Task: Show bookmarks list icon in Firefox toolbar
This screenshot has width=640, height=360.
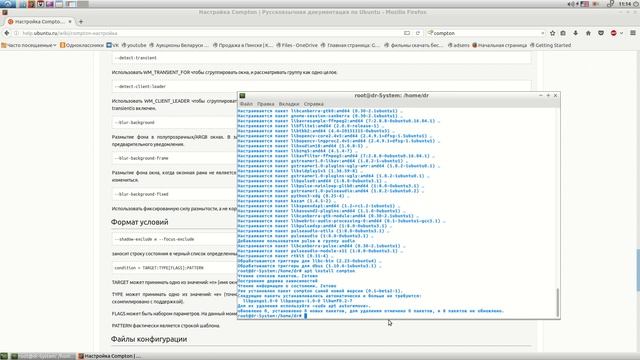Action: coord(563,33)
